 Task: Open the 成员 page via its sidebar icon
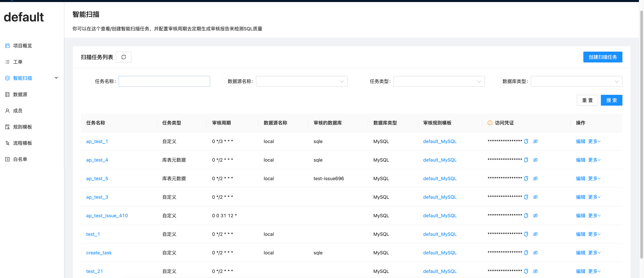coord(7,110)
